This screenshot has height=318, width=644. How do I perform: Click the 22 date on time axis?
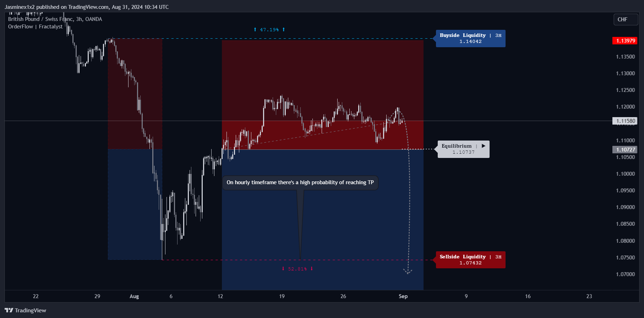pyautogui.click(x=36, y=296)
